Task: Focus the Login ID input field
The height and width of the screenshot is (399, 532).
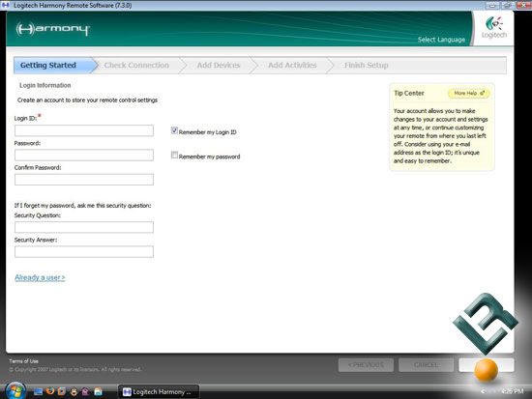Action: click(x=84, y=130)
